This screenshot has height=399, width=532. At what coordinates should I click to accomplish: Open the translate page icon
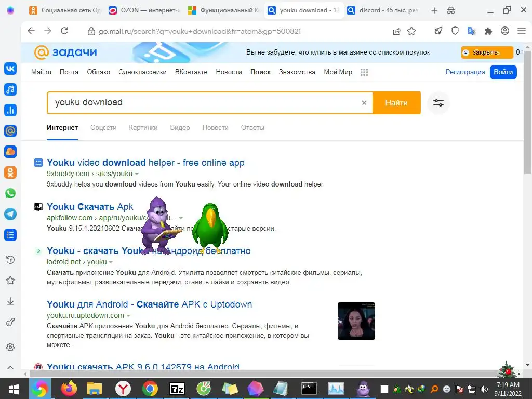472,31
